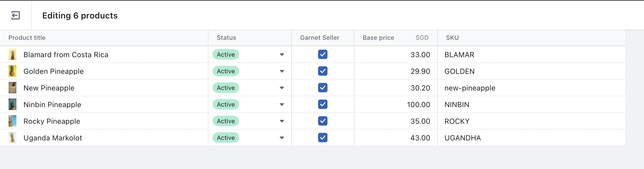Click the Product title column header
The image size is (644, 169).
point(27,37)
